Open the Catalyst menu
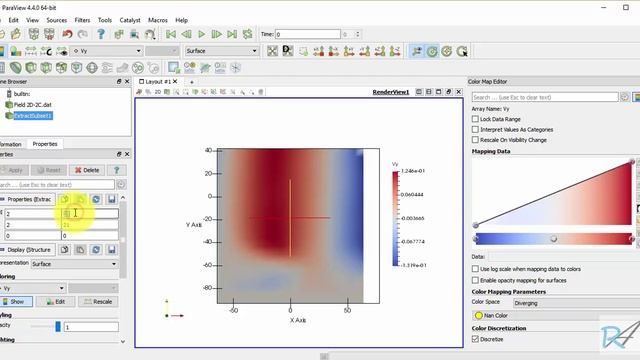This screenshot has height=360, width=640. click(x=130, y=20)
